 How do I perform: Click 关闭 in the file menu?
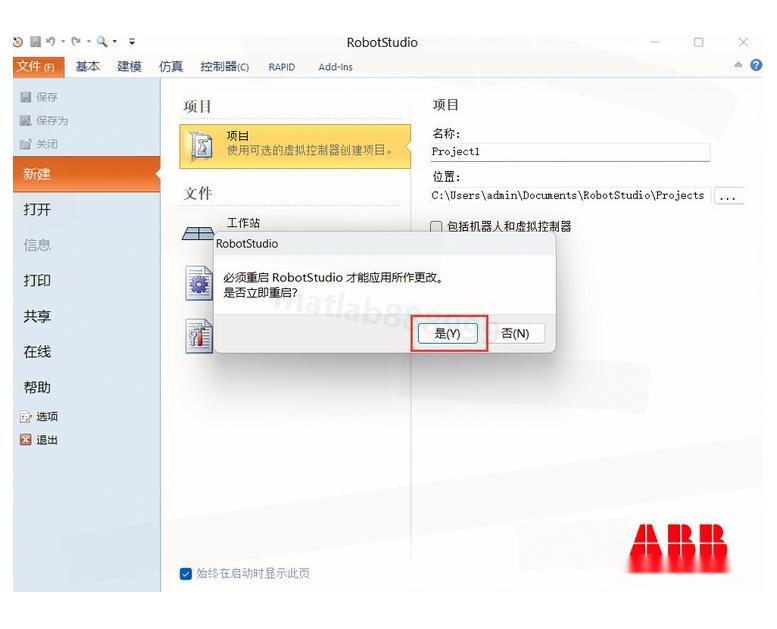[40, 144]
